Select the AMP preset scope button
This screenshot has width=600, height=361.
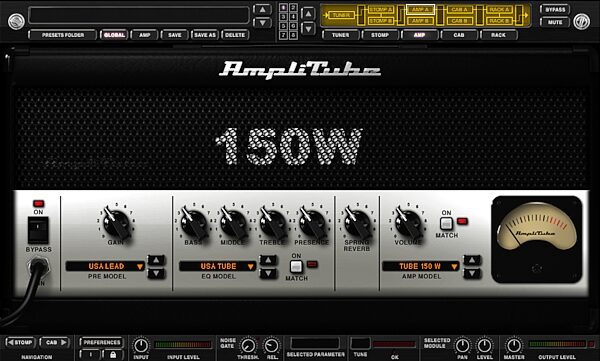coord(144,35)
